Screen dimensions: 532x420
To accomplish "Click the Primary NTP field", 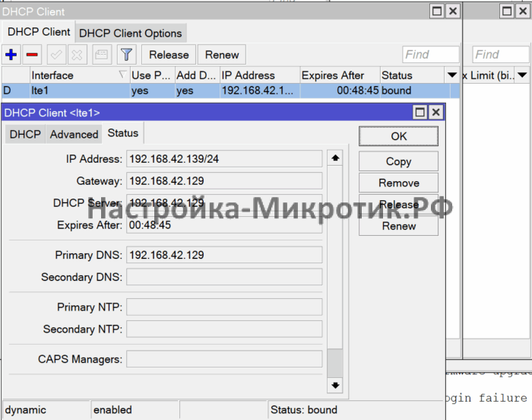I will point(224,307).
